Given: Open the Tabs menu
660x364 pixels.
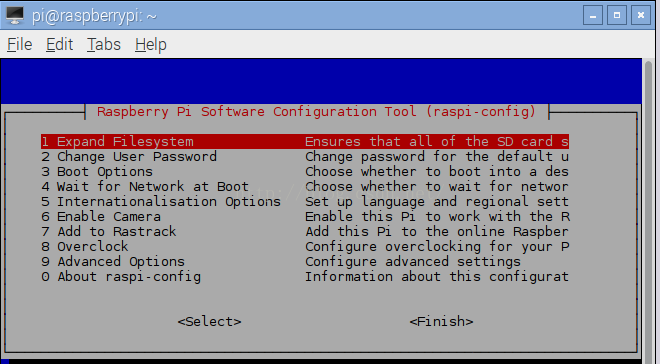Looking at the screenshot, I should pos(104,45).
